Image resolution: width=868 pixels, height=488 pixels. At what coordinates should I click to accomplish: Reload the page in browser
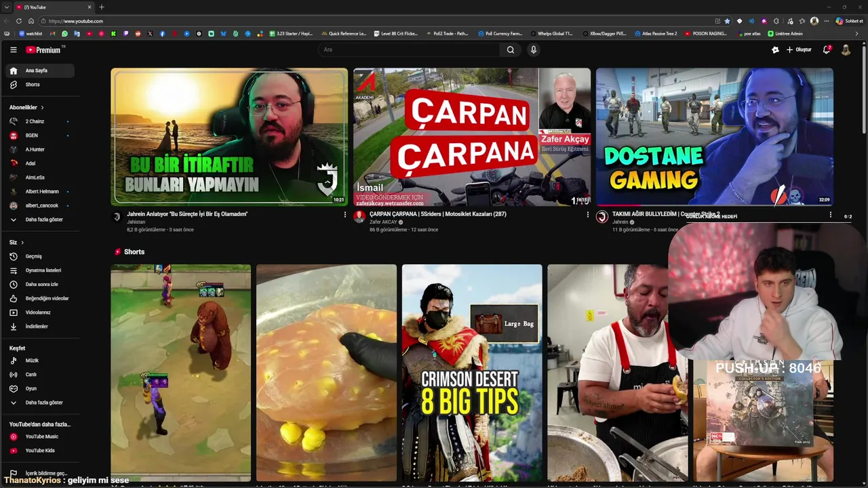tap(19, 21)
